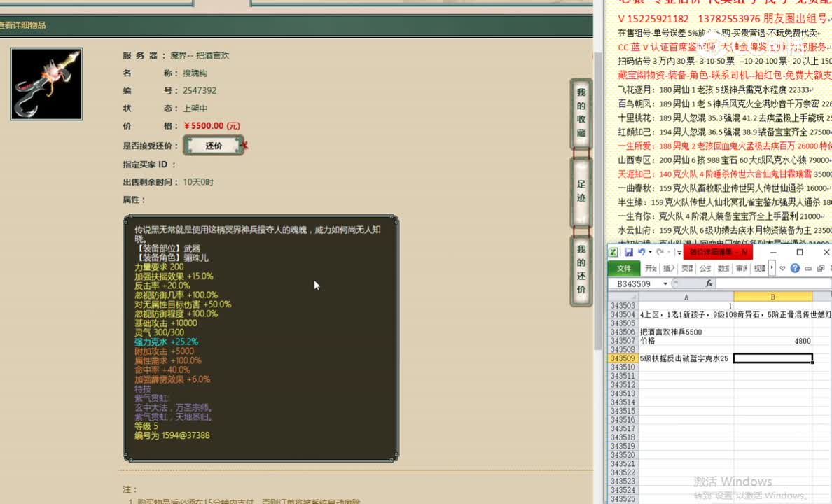Open the Customize Quick Access Toolbar dropdown
This screenshot has width=832, height=504.
(679, 253)
